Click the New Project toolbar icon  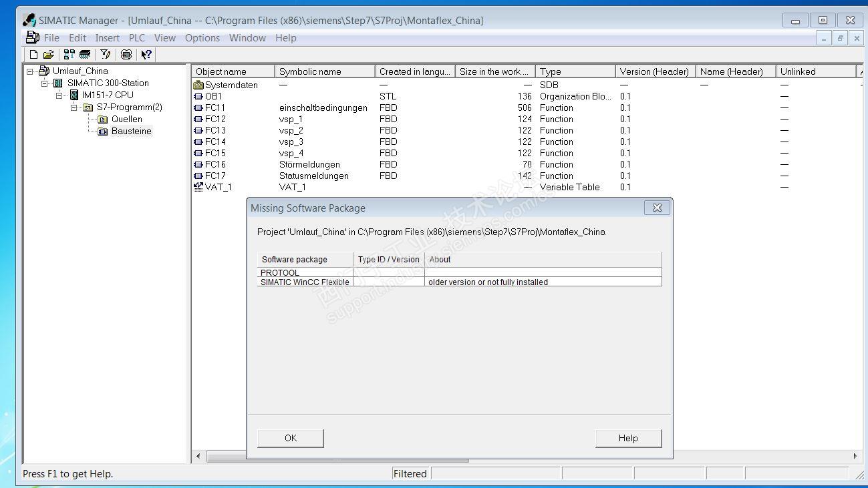click(x=34, y=55)
